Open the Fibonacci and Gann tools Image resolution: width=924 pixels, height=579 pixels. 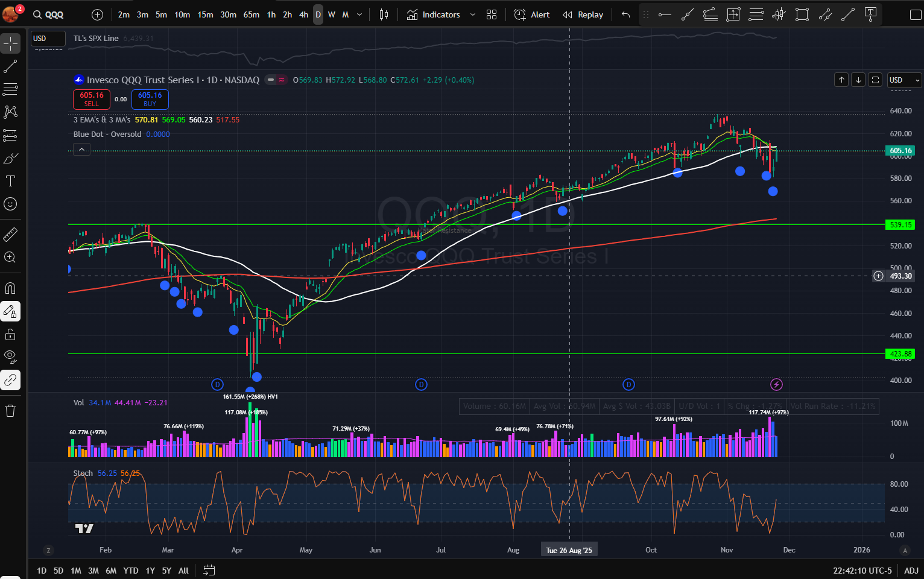coord(10,89)
